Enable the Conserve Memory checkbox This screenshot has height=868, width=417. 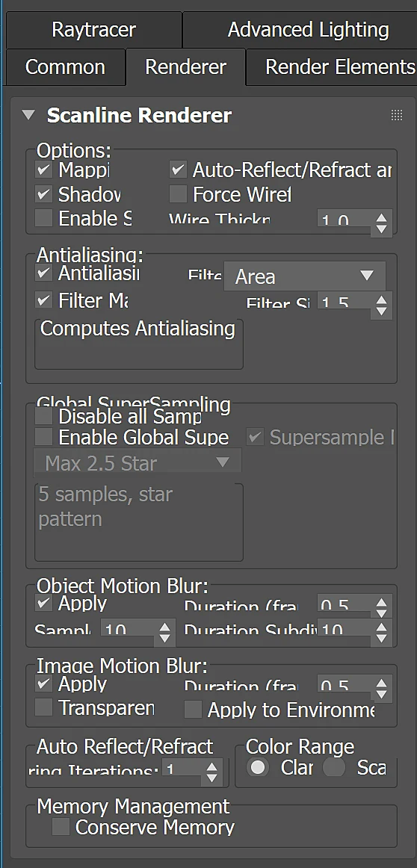(x=61, y=828)
